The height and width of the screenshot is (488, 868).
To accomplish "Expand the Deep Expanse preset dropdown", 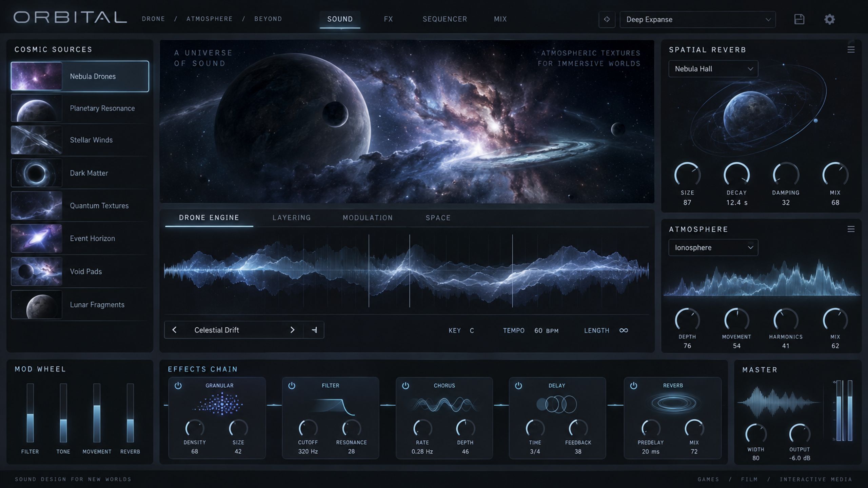I will coord(697,19).
